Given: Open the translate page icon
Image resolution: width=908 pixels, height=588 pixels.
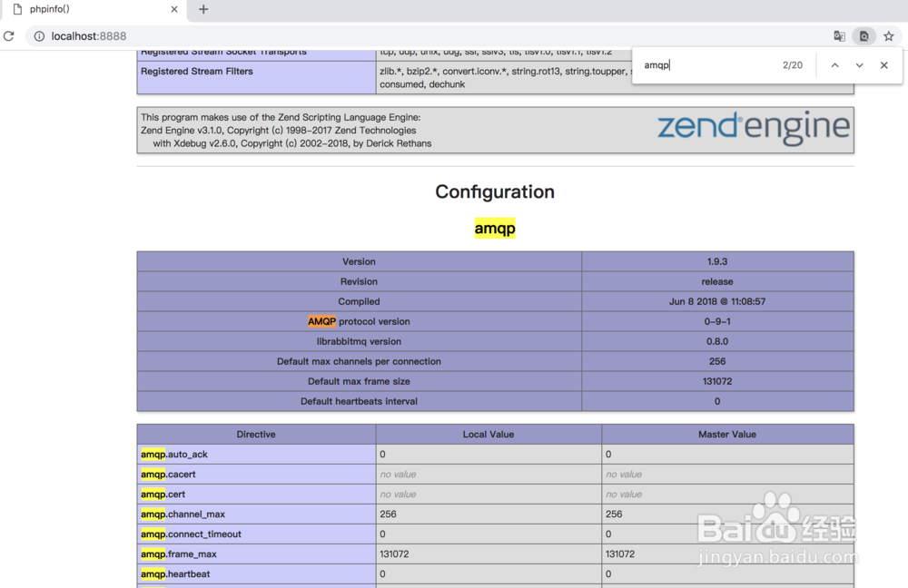Looking at the screenshot, I should tap(839, 36).
